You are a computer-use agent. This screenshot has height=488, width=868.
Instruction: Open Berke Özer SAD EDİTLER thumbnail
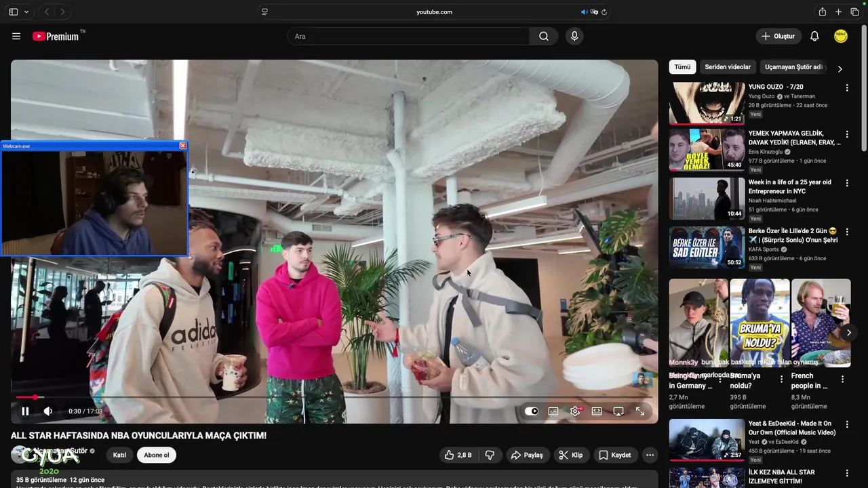[x=706, y=247]
